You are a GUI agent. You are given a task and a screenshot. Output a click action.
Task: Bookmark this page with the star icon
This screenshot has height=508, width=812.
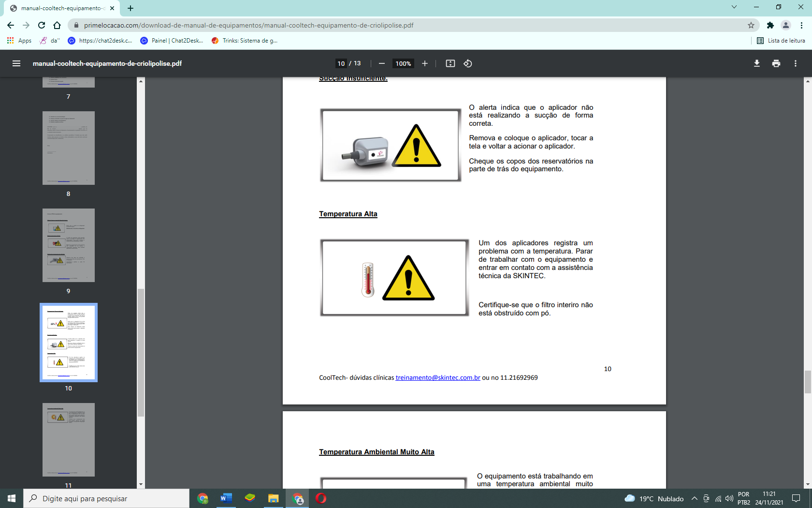coord(751,25)
